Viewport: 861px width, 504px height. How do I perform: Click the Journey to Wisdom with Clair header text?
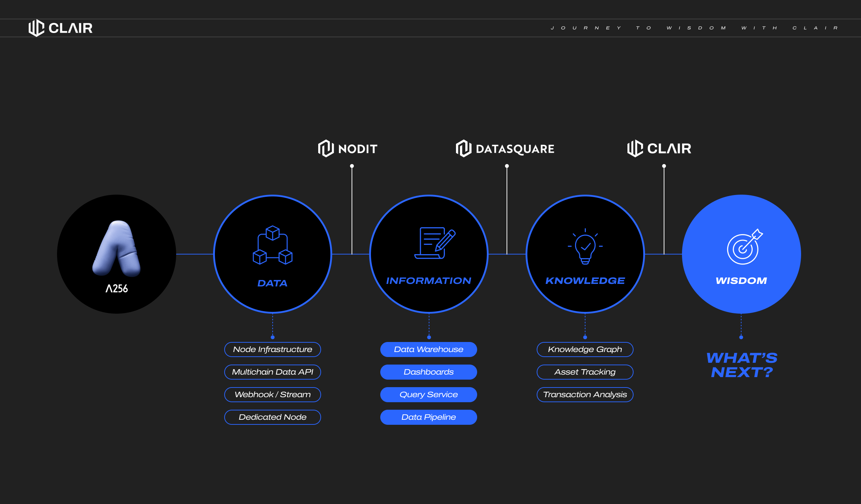pyautogui.click(x=694, y=28)
